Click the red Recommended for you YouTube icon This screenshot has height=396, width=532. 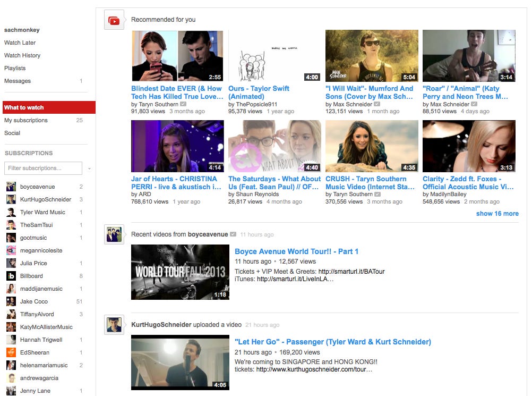click(114, 20)
